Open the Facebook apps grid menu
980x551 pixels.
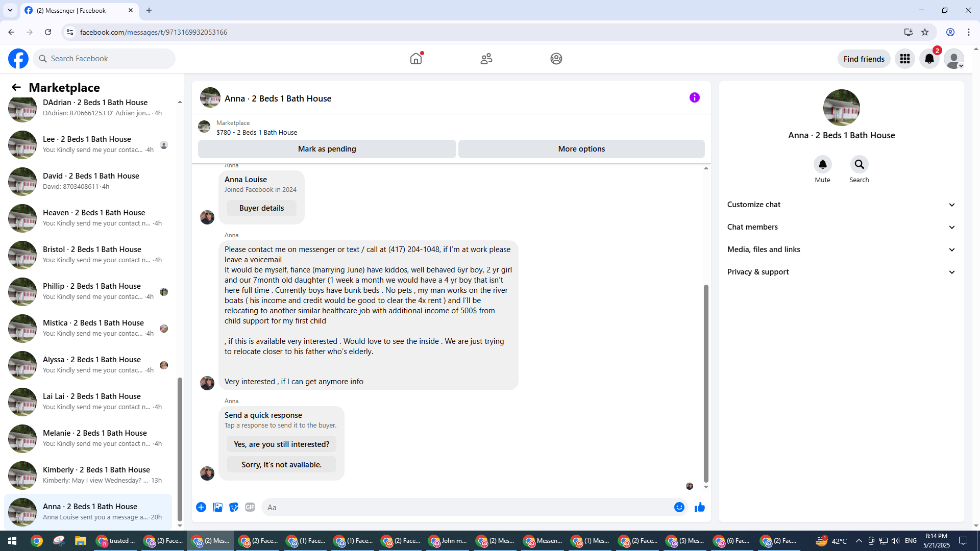pos(904,59)
